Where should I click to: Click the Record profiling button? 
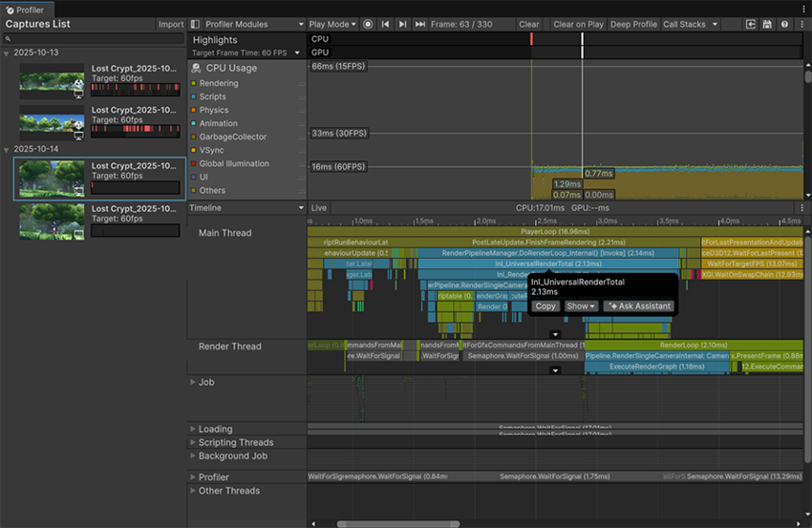pos(368,24)
